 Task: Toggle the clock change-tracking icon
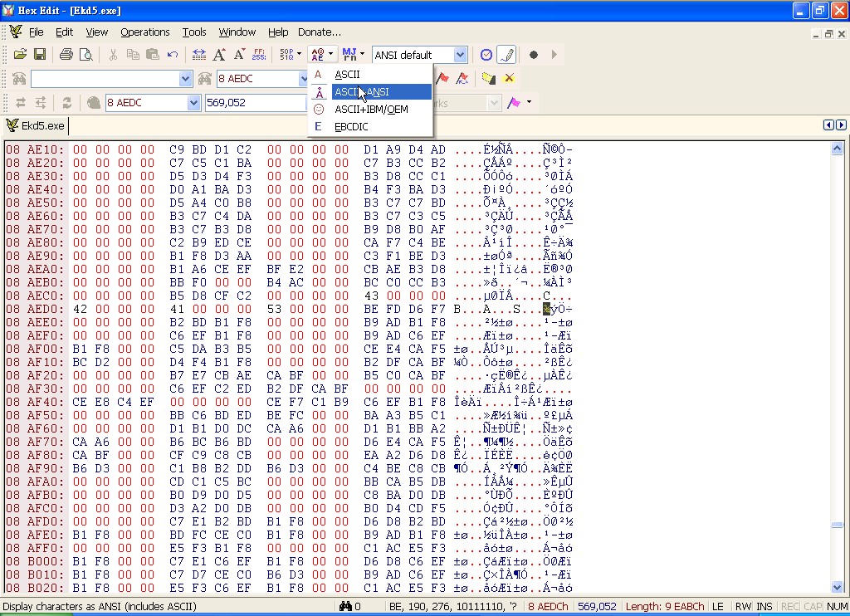click(x=486, y=54)
